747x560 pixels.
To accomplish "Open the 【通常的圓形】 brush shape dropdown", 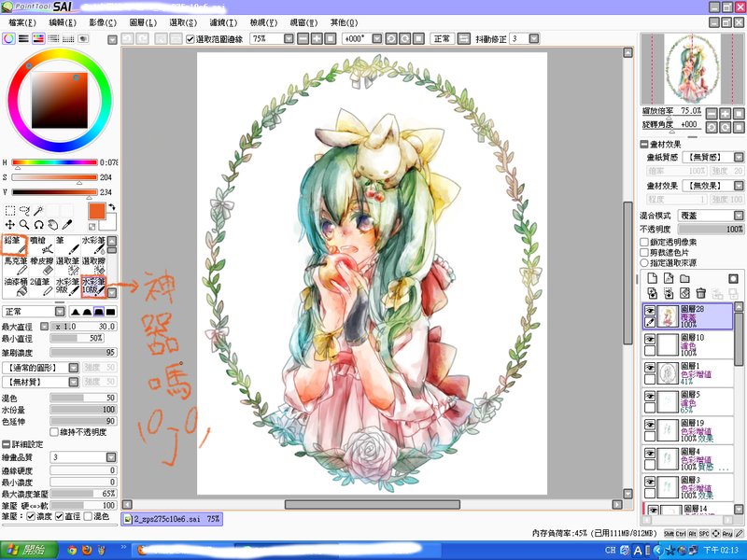I will tap(74, 368).
